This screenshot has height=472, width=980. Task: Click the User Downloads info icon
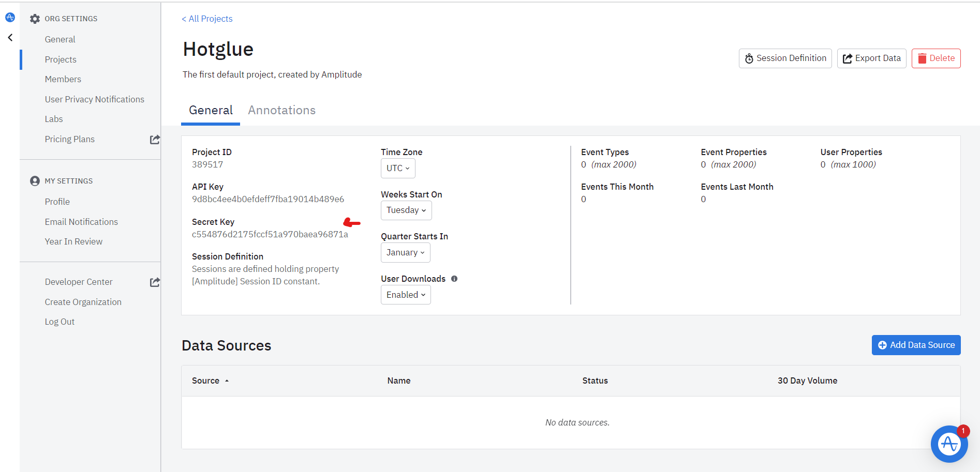click(x=454, y=279)
